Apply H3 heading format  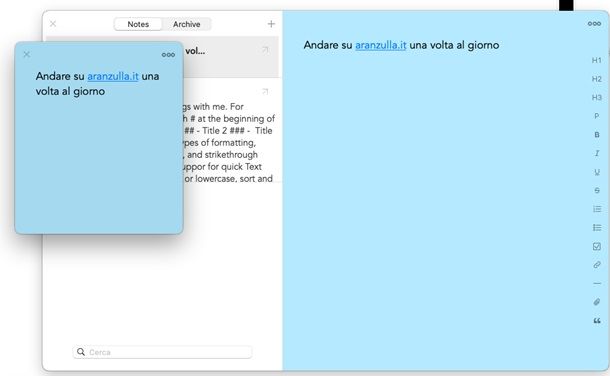point(596,98)
